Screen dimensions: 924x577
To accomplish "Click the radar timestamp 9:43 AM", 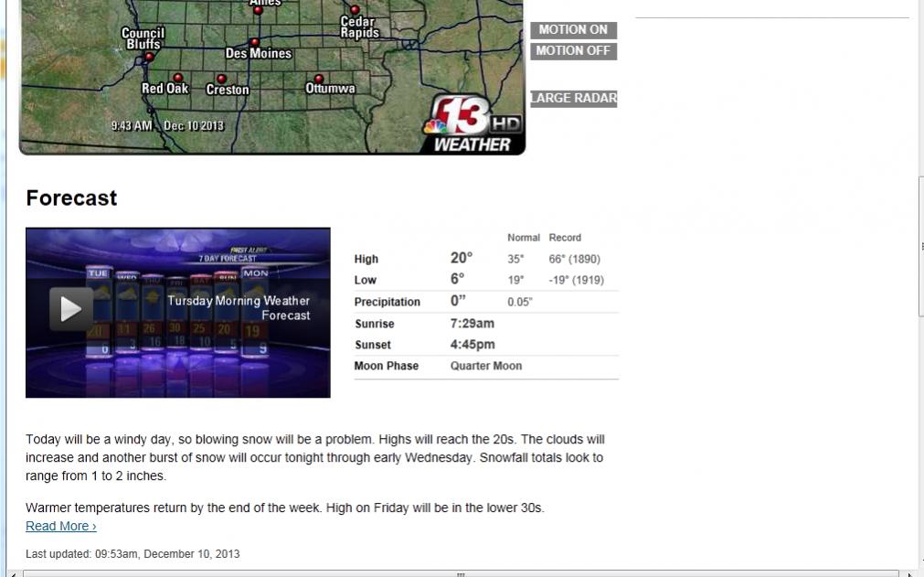I will (x=132, y=125).
